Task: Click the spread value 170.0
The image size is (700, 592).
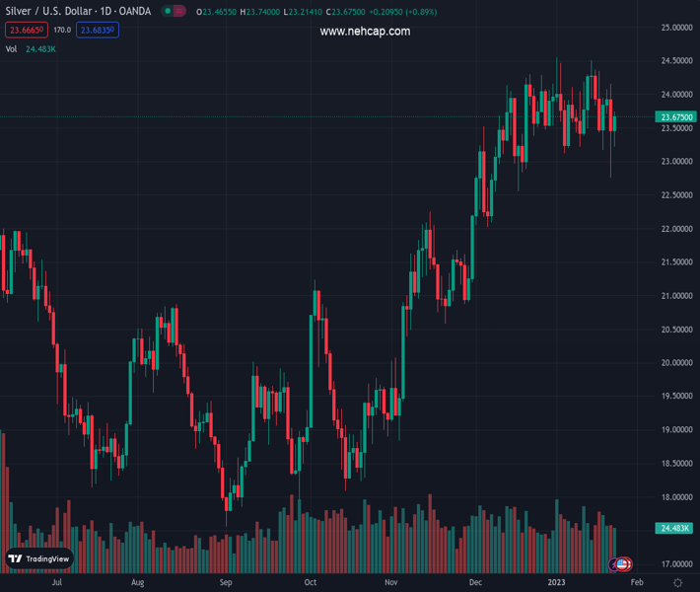Action: click(62, 30)
